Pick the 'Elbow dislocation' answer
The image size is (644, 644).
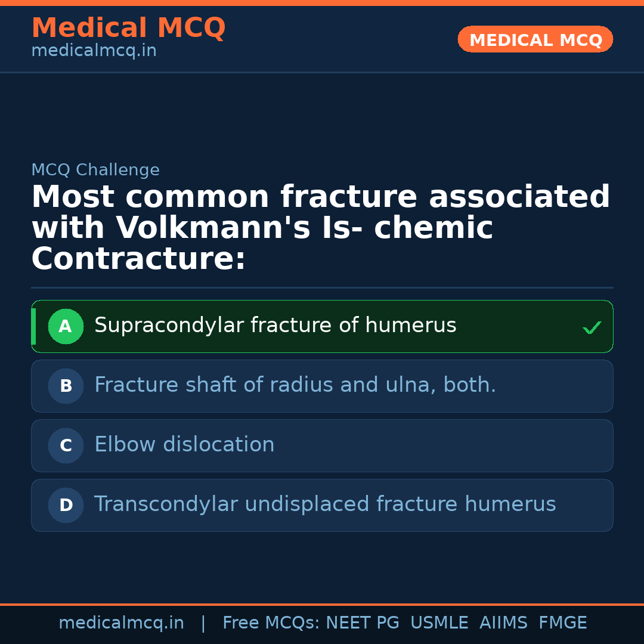(184, 445)
